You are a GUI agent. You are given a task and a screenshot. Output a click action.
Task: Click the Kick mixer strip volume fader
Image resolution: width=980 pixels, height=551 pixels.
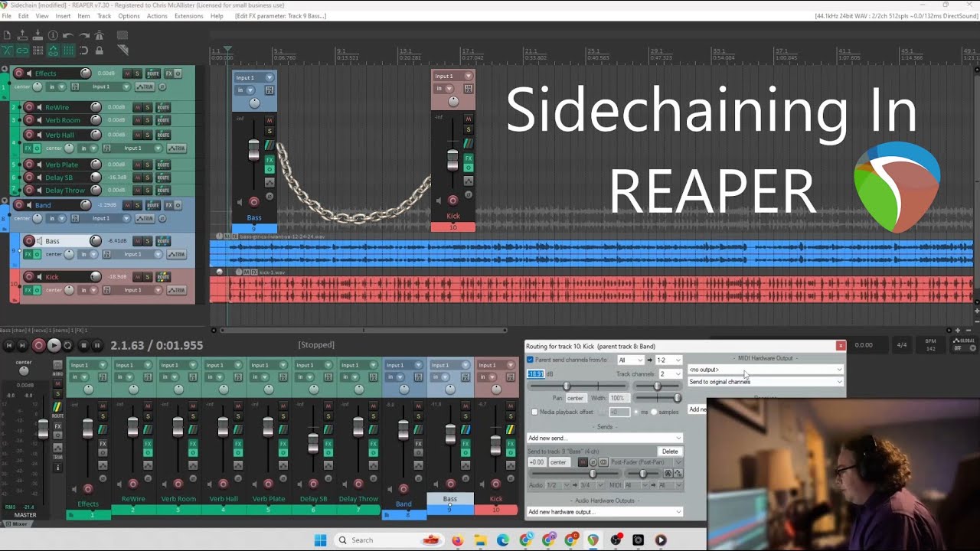[495, 445]
